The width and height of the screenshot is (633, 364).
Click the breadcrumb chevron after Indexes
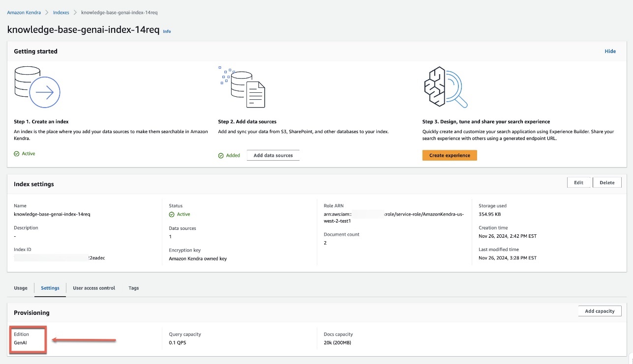pos(75,12)
